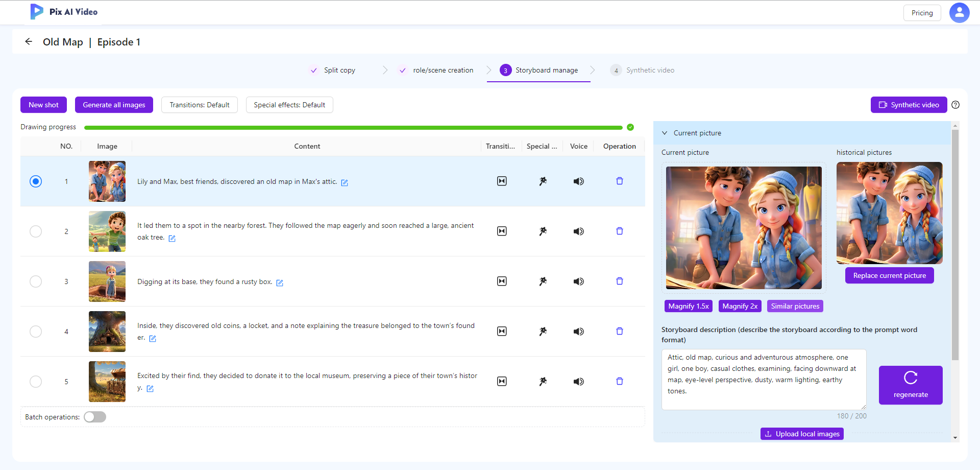Click the right panel vertical scrollbar
Viewport: 980px width, 470px height.
(955, 245)
